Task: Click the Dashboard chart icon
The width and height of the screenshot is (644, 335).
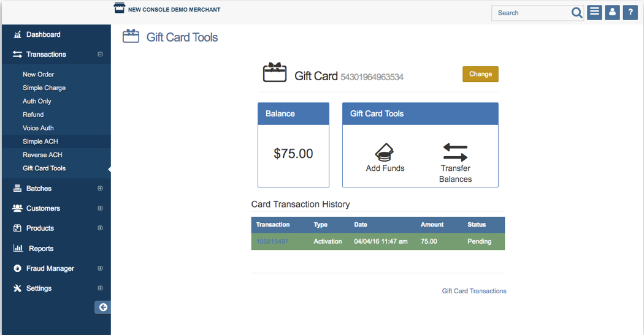Action: pyautogui.click(x=17, y=34)
